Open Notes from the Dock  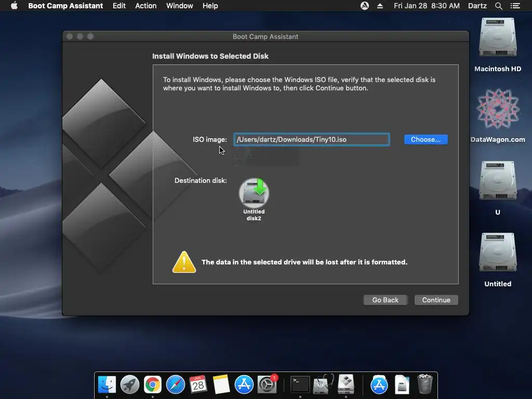click(221, 384)
